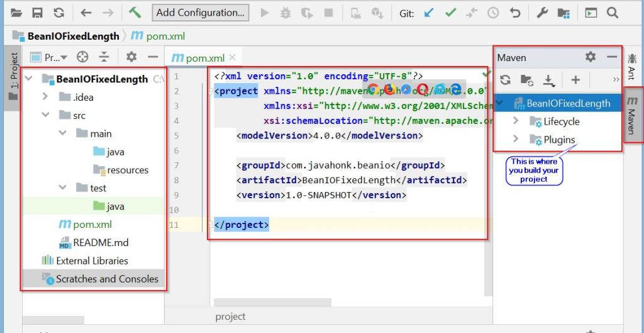Click the project breadcrumb below editor
Screen dimensions: 644x333
[230, 317]
